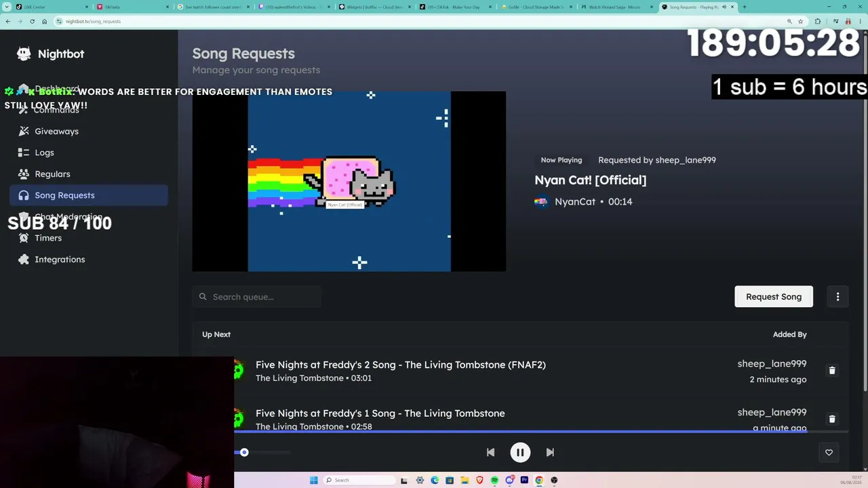Click the magnifier icon in queue search
Image resolution: width=868 pixels, height=488 pixels.
coord(203,297)
